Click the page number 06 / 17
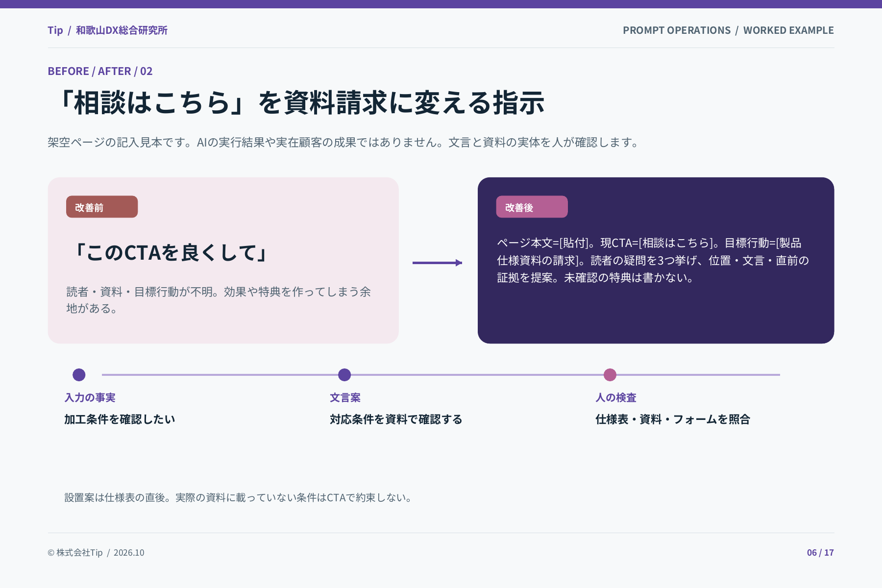The image size is (882, 588). point(820,553)
